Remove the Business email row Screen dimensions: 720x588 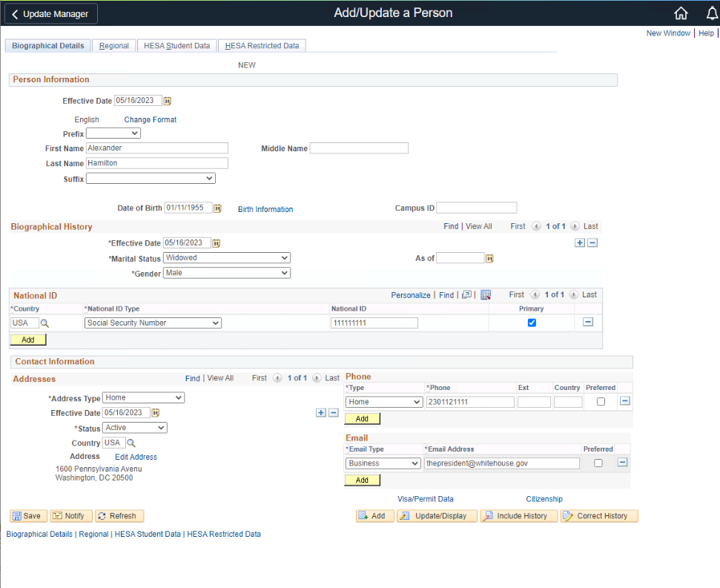[622, 462]
